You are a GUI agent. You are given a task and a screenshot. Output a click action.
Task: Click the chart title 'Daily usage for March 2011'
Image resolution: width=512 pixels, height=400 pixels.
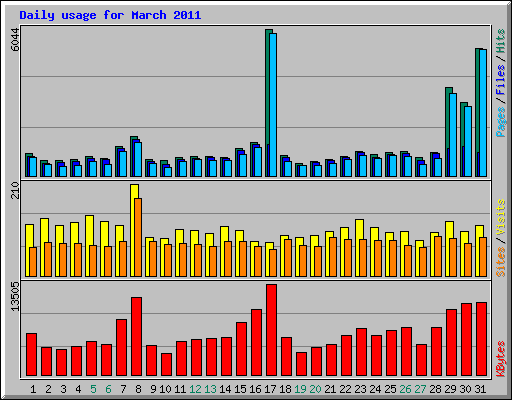(110, 15)
